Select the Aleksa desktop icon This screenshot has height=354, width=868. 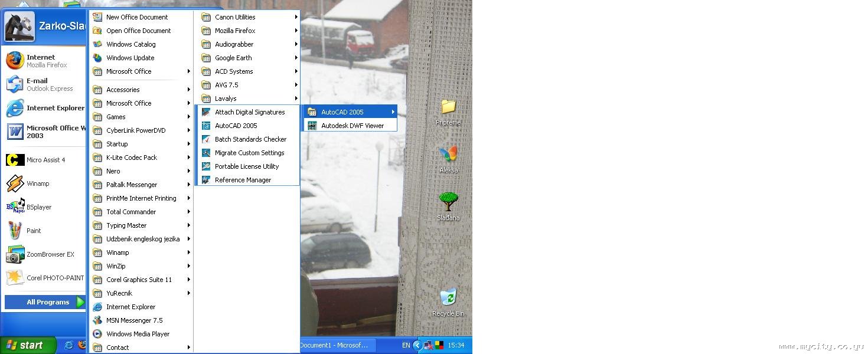448,159
